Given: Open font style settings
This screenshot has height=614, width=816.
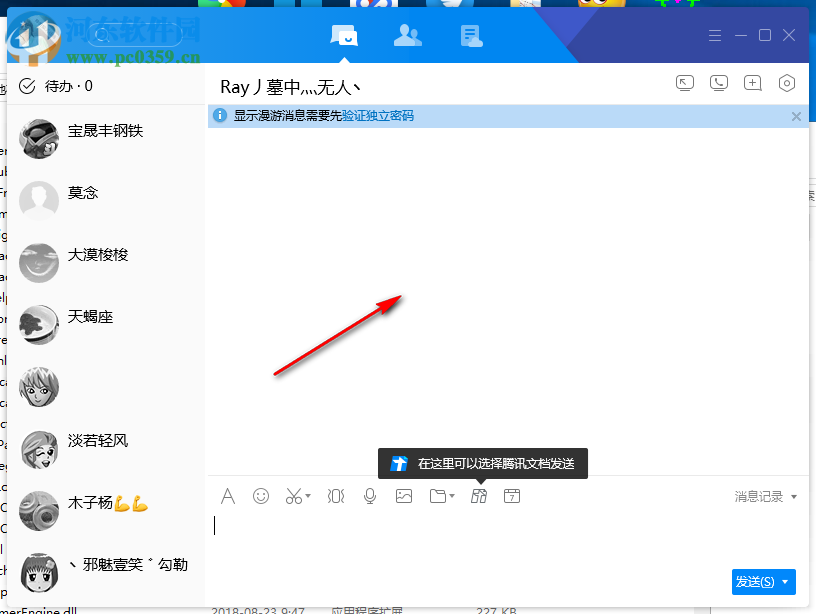Looking at the screenshot, I should (228, 495).
